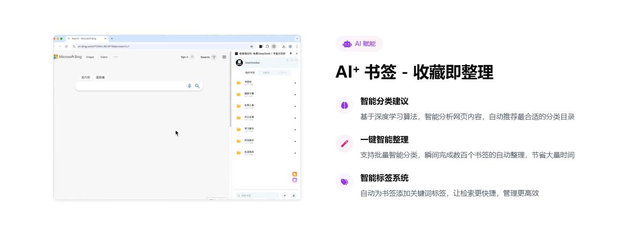Open the downloads icon in browser toolbar
This screenshot has width=644, height=239.
[283, 46]
